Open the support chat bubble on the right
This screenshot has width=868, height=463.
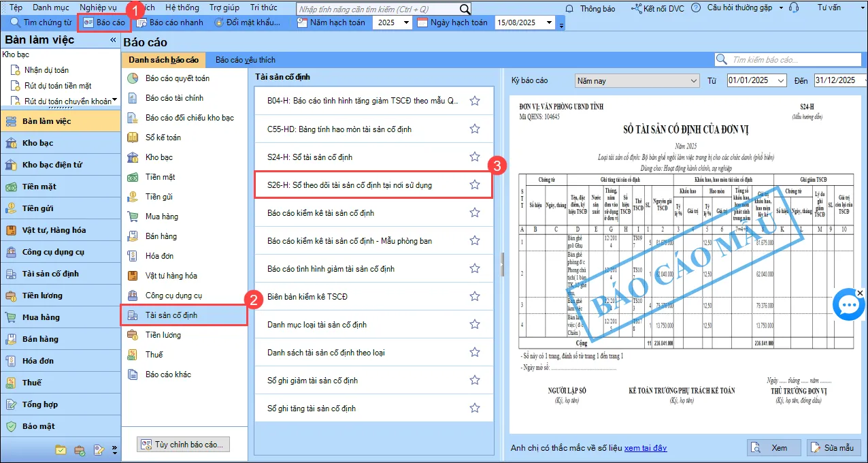click(x=848, y=304)
